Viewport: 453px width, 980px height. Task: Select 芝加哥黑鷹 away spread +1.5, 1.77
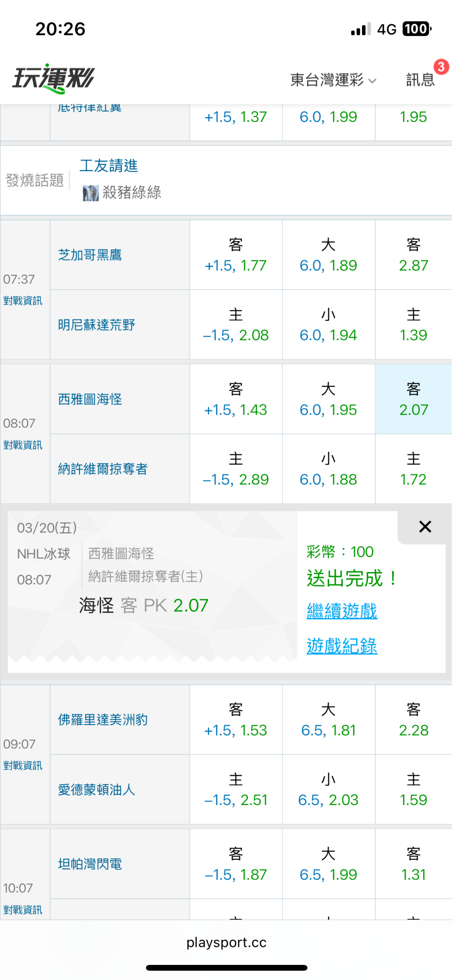tap(236, 255)
